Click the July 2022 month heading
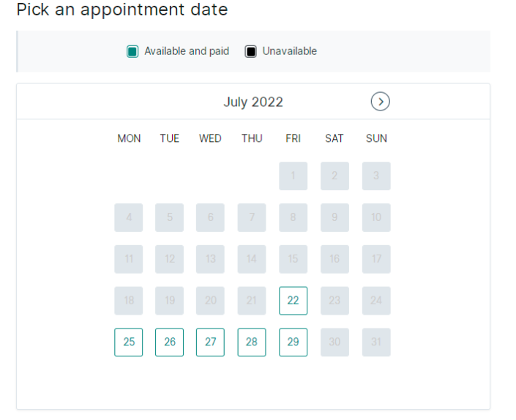The width and height of the screenshot is (516, 420). pos(253,102)
